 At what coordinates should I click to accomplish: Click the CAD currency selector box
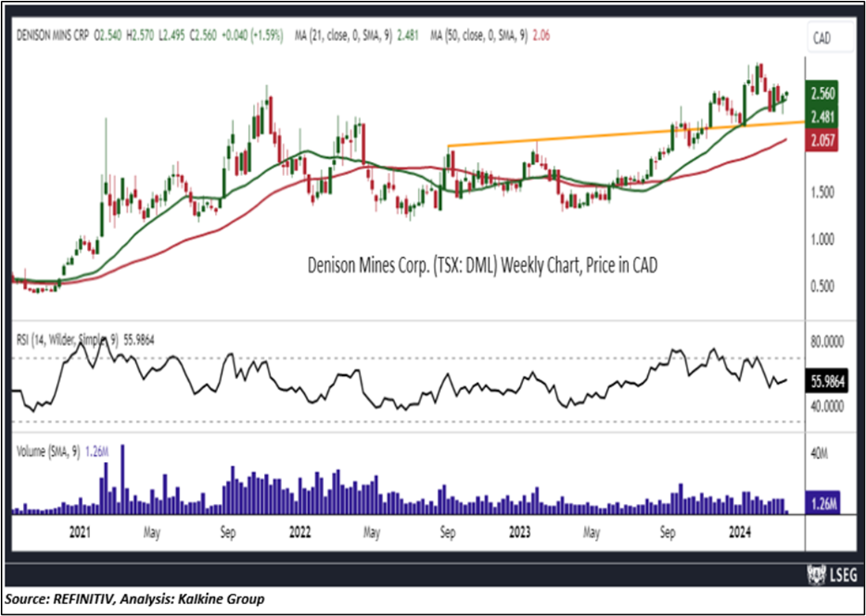[830, 38]
